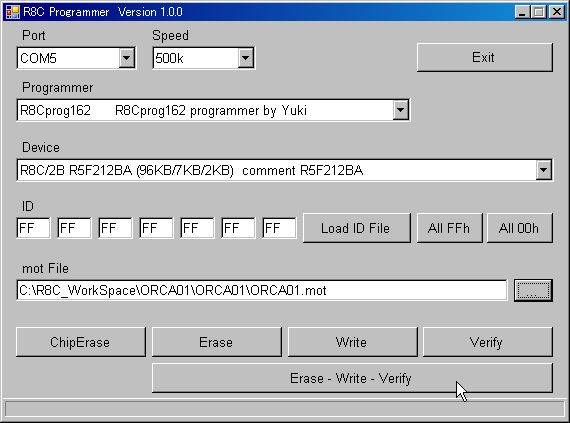570x423 pixels.
Task: Start Erase - Write - Verify sequence
Action: [x=352, y=378]
